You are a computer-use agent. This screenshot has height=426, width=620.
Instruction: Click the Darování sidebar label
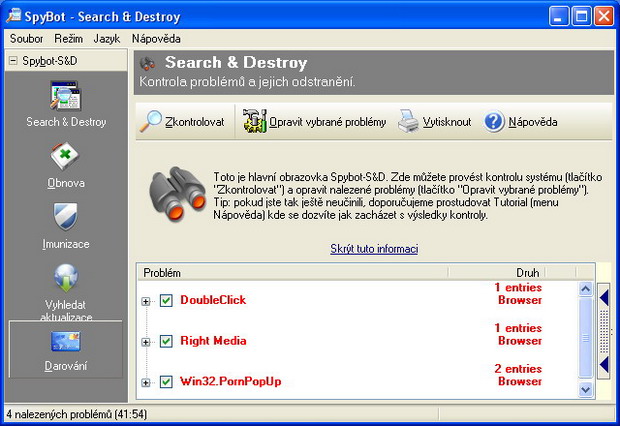(x=66, y=366)
